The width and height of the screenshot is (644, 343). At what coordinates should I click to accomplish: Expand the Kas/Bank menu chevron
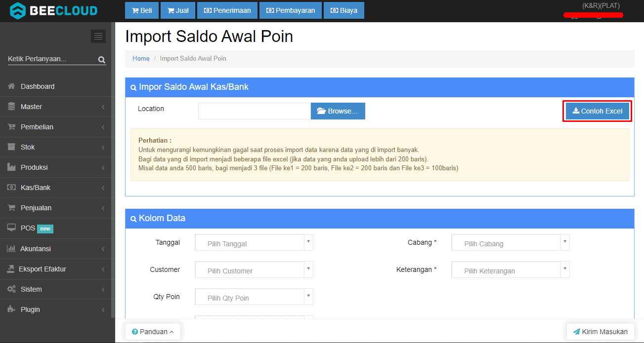click(103, 188)
